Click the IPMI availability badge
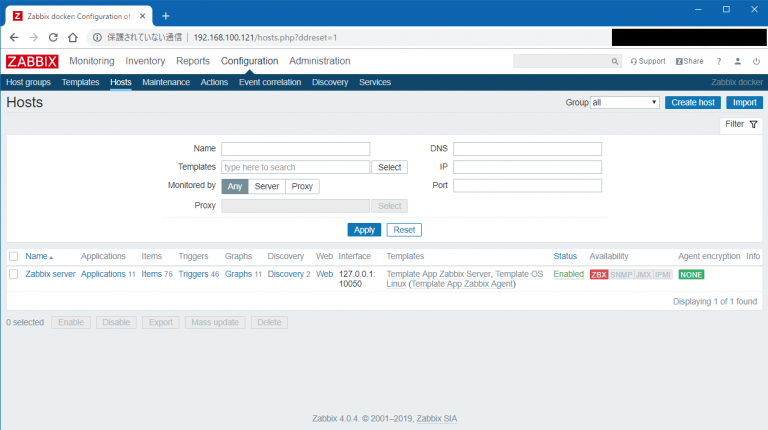The image size is (768, 430). pos(663,275)
